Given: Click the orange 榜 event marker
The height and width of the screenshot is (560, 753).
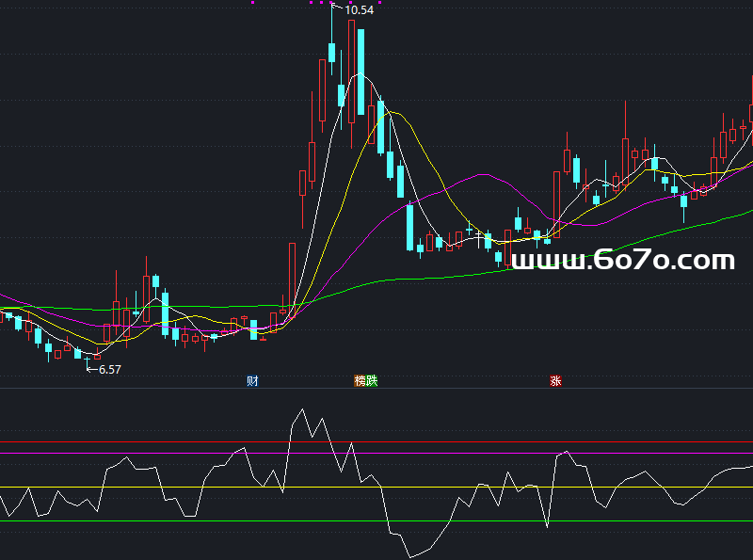Looking at the screenshot, I should 360,381.
